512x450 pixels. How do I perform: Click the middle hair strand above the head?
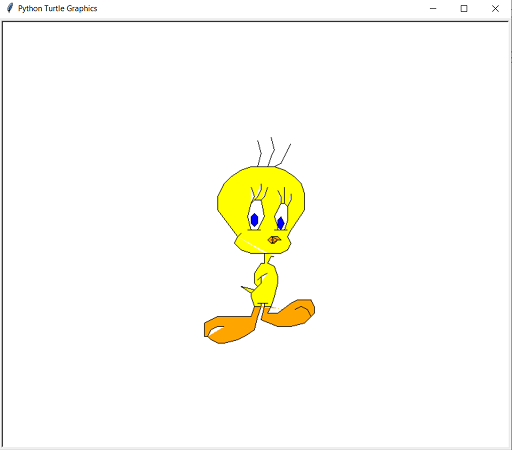tap(272, 152)
